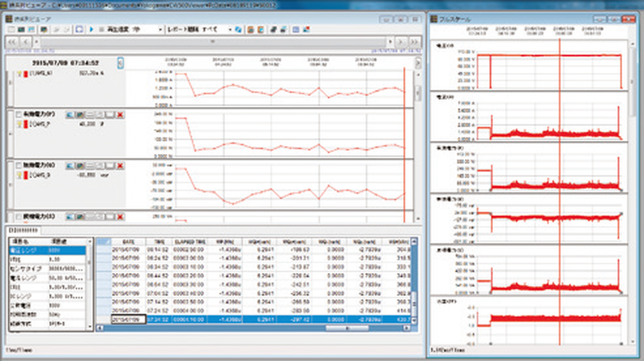Stop playback with the gray square icon
The height and width of the screenshot is (361, 644).
pos(101,29)
